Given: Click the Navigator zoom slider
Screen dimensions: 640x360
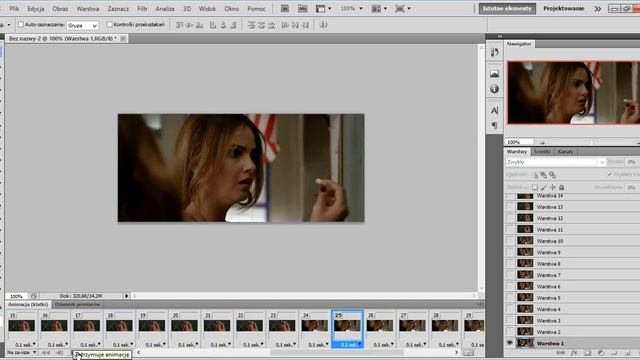Looking at the screenshot, I should [x=591, y=142].
